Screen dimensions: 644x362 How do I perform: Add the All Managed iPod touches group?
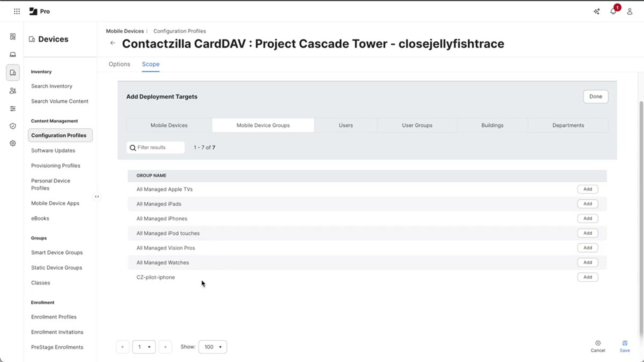click(588, 233)
